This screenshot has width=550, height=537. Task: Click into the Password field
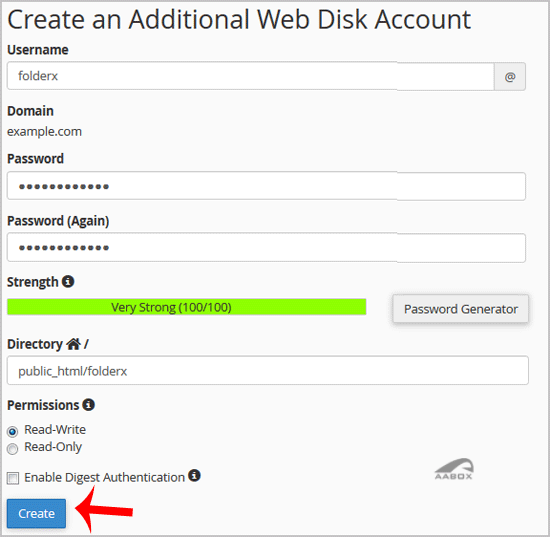point(266,186)
